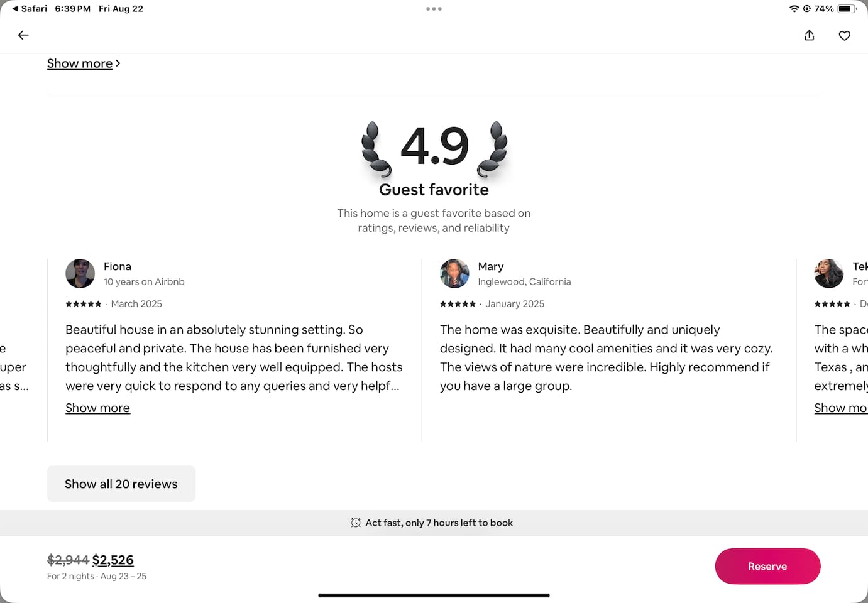
Task: Open the three-dots multitasking menu
Action: click(x=434, y=9)
